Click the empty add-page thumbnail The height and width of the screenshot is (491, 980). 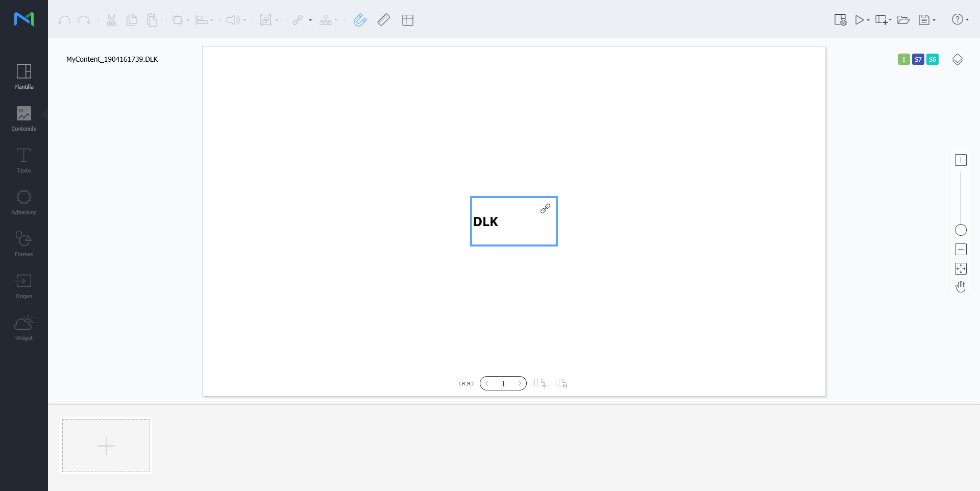(x=106, y=446)
